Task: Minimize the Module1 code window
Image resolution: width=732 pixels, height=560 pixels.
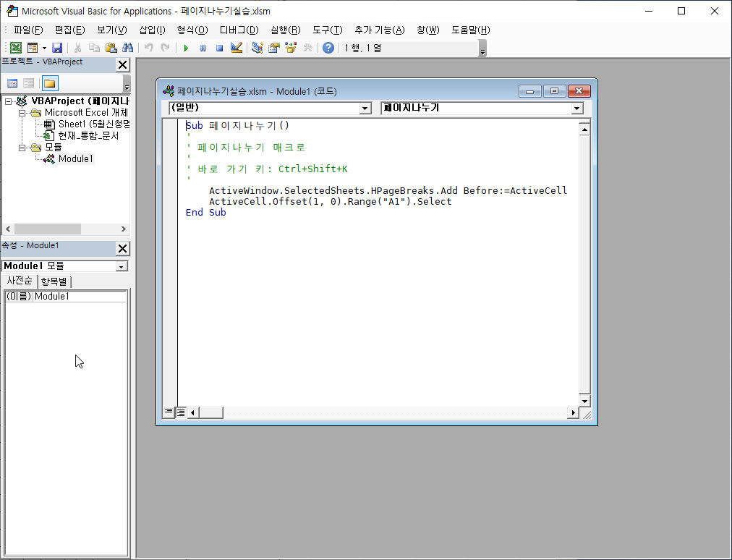Action: pos(530,91)
